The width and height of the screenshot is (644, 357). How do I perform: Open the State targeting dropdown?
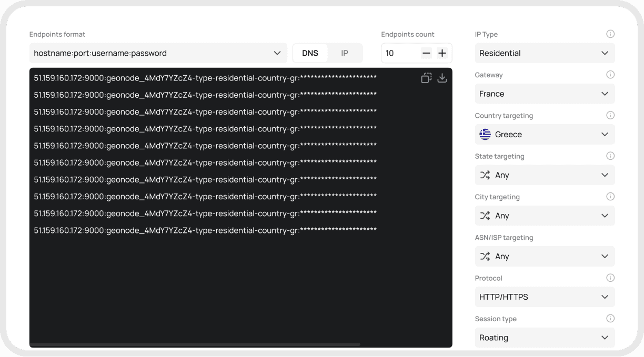(x=545, y=175)
